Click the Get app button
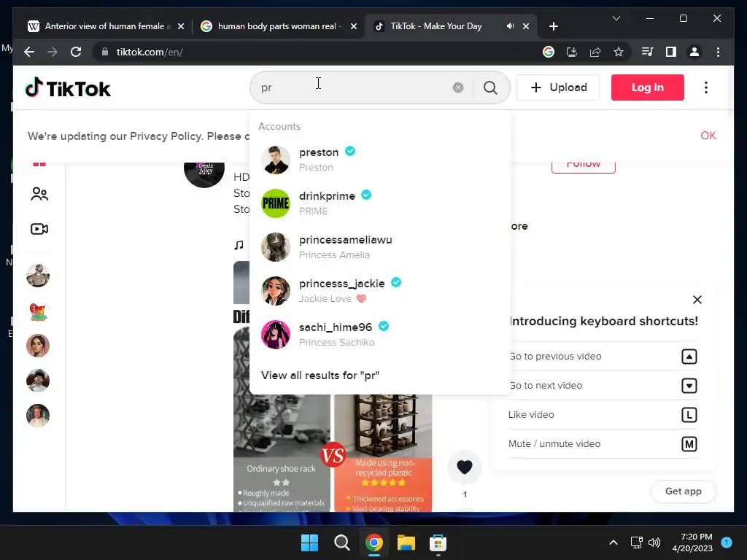The width and height of the screenshot is (747, 560). (683, 491)
